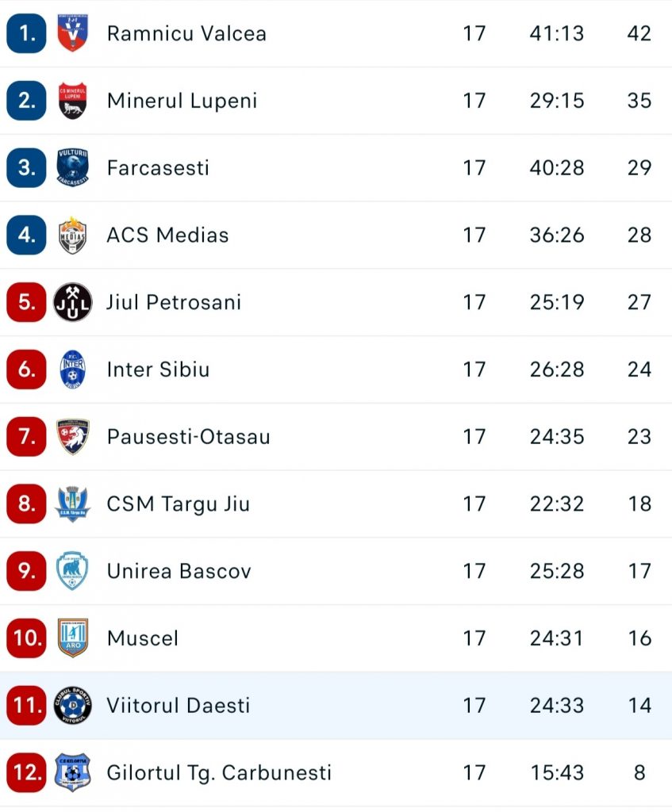Click the CSM Targu Jiu winged logo
Image resolution: width=672 pixels, height=812 pixels.
point(72,504)
